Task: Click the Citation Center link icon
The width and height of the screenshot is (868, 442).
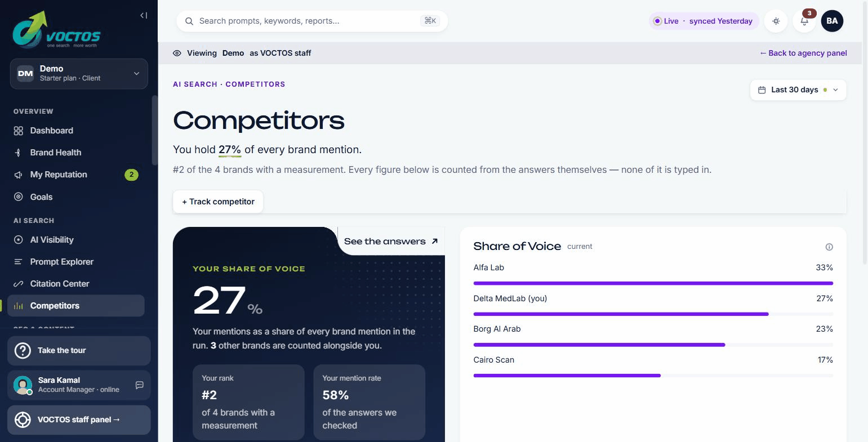Action: (19, 284)
